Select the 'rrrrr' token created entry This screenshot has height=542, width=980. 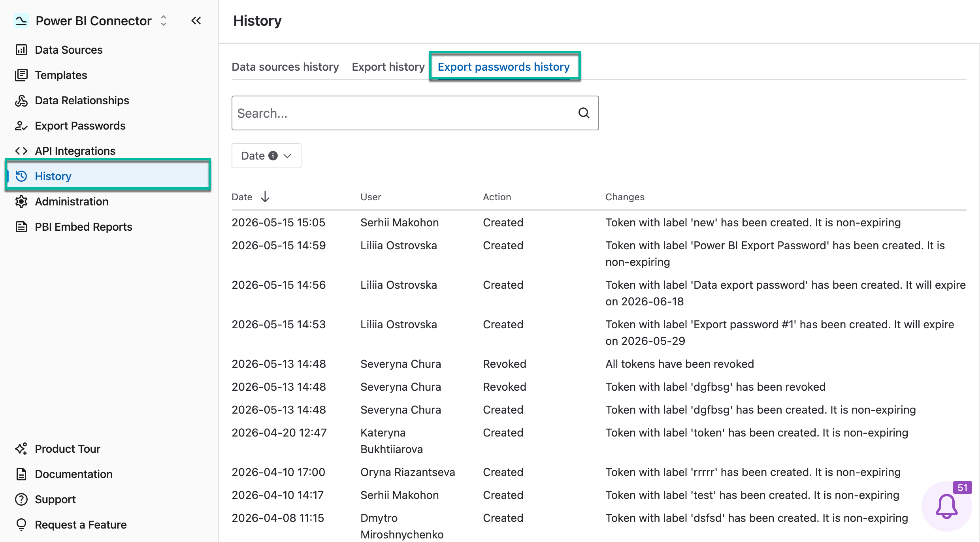pyautogui.click(x=753, y=472)
